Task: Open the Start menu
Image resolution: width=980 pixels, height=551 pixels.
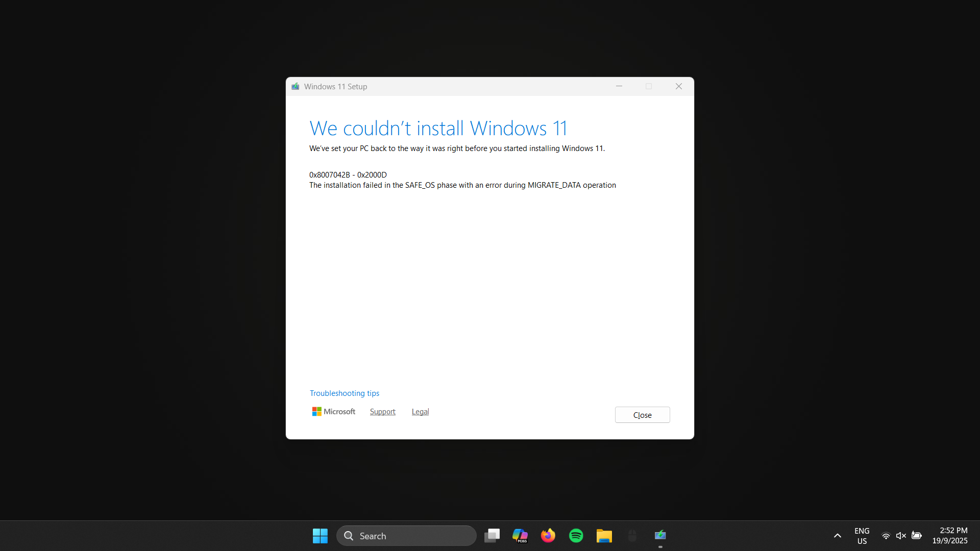Action: (320, 536)
